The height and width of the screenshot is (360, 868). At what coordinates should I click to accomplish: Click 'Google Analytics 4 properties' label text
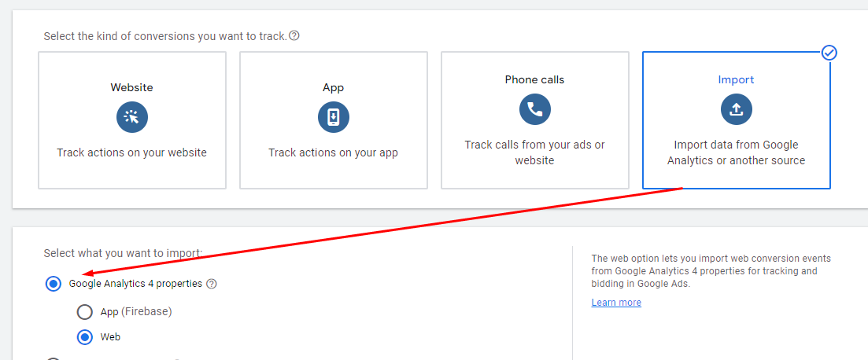coord(135,284)
